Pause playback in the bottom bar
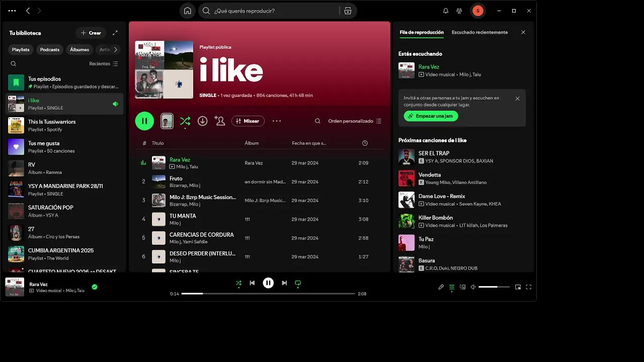Image resolution: width=644 pixels, height=362 pixels. click(x=268, y=283)
